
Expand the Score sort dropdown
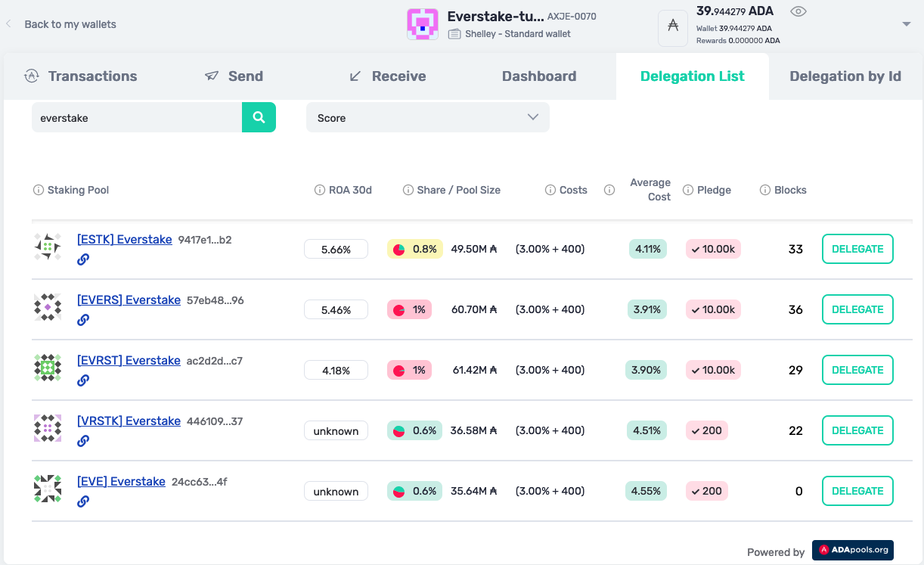coord(427,117)
